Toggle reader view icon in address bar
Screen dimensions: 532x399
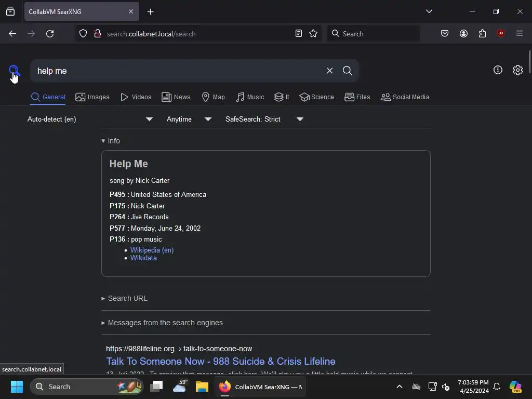(299, 34)
